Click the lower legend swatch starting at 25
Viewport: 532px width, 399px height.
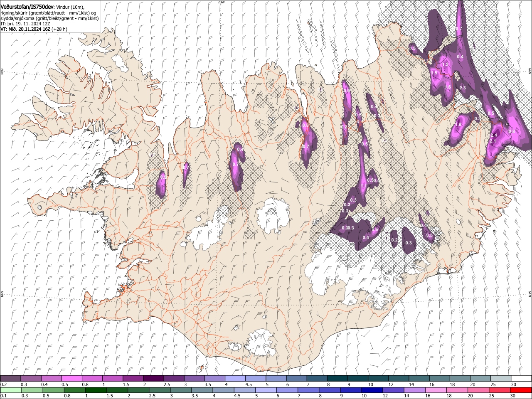pos(500,390)
